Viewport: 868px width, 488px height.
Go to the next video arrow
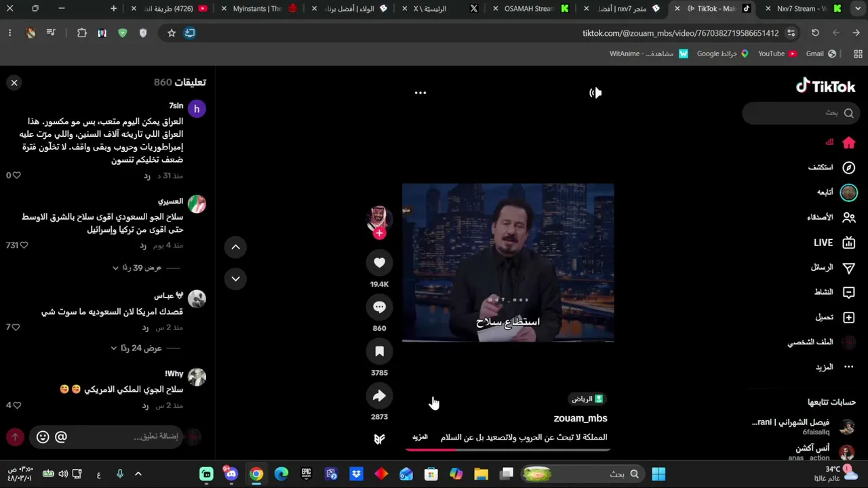[235, 279]
